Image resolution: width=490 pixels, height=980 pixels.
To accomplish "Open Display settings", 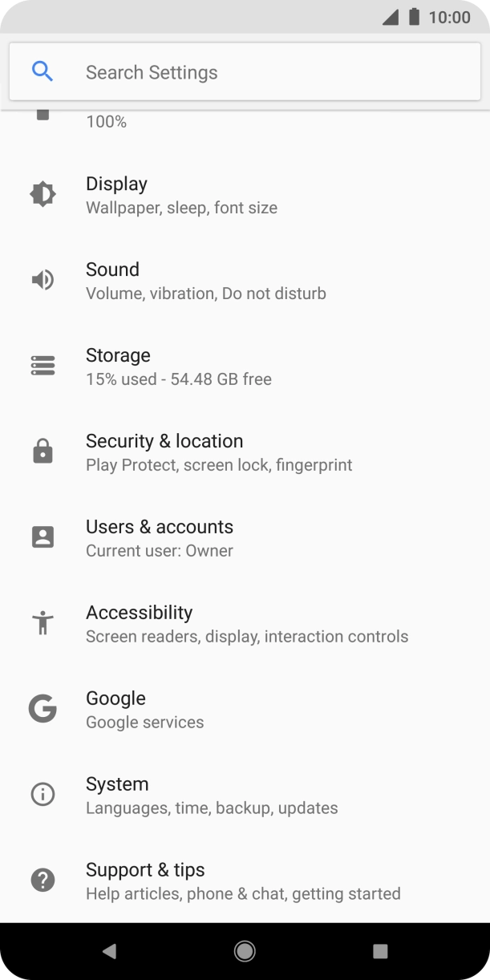I will click(x=181, y=195).
